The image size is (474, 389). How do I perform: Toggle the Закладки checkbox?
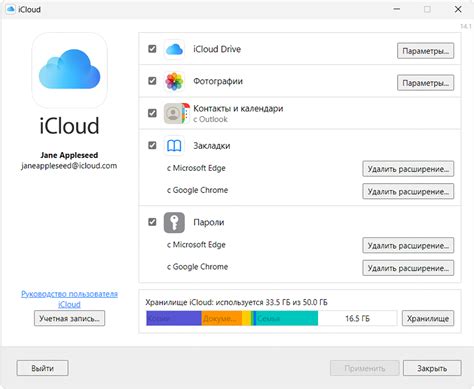[x=152, y=145]
